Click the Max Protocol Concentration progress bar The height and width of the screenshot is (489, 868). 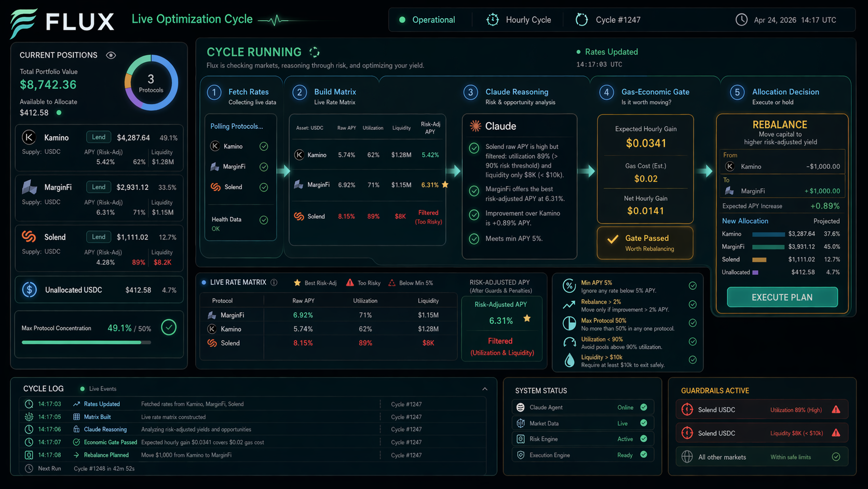[x=86, y=342]
